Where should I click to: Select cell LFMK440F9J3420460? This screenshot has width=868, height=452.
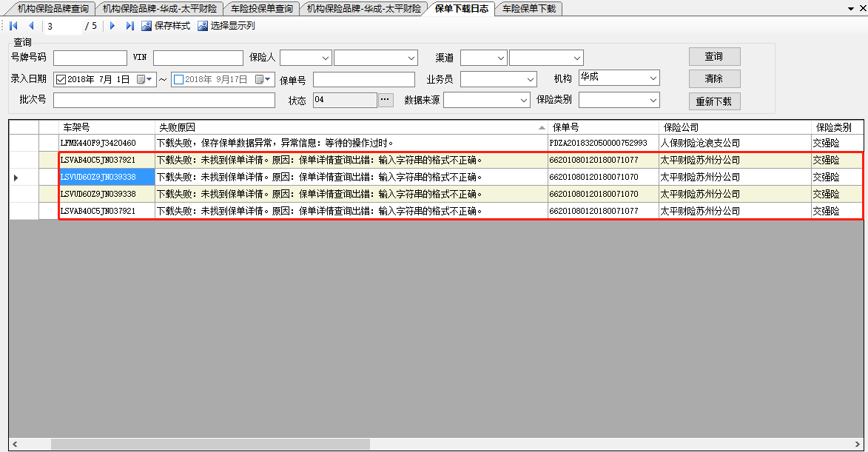[x=107, y=143]
